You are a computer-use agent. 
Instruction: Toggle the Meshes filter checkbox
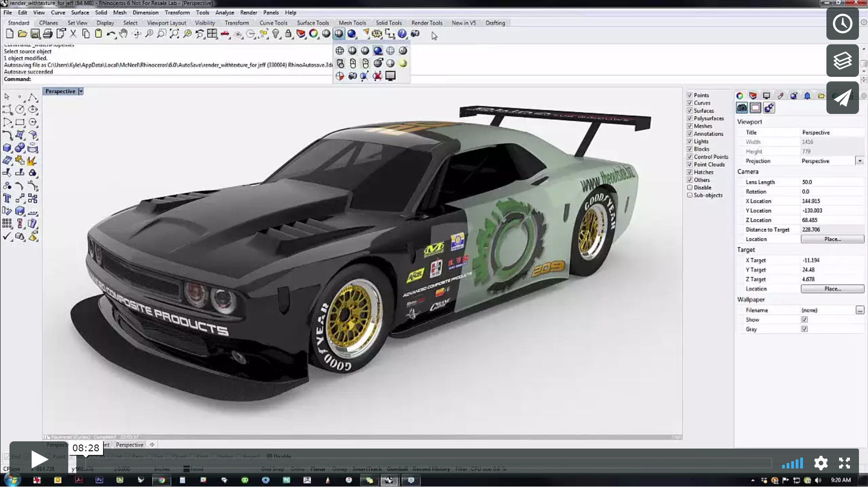pos(690,126)
